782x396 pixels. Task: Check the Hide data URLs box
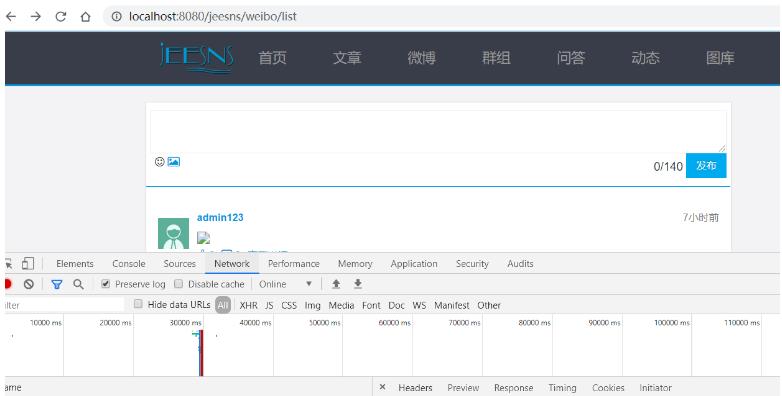pyautogui.click(x=139, y=304)
